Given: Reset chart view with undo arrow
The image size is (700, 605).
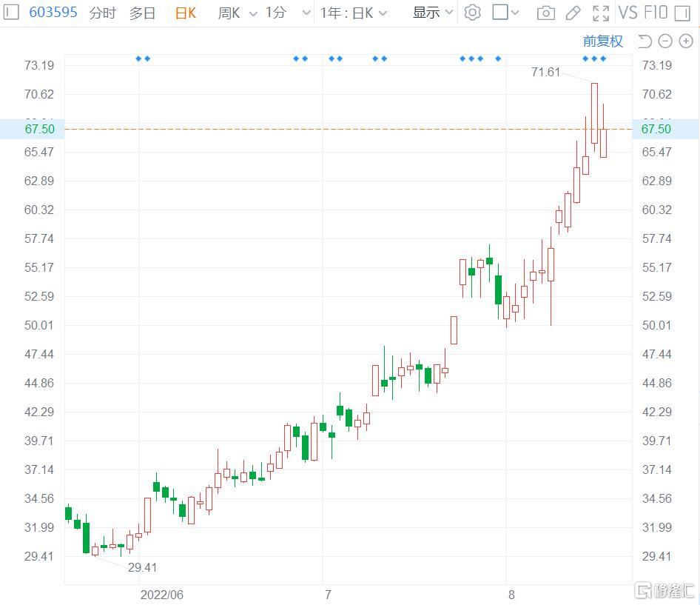Looking at the screenshot, I should click(645, 41).
